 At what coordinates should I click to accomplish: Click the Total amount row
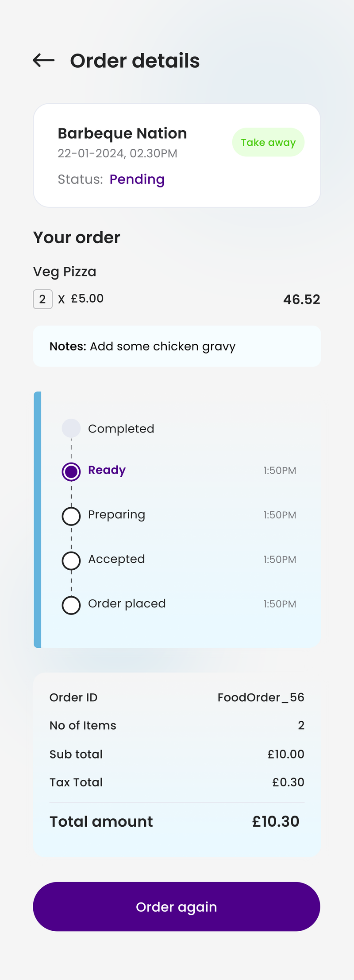(177, 821)
